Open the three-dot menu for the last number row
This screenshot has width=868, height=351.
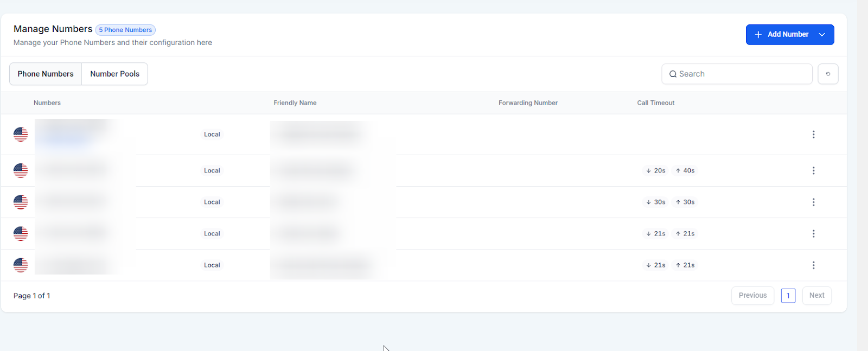coord(813,265)
